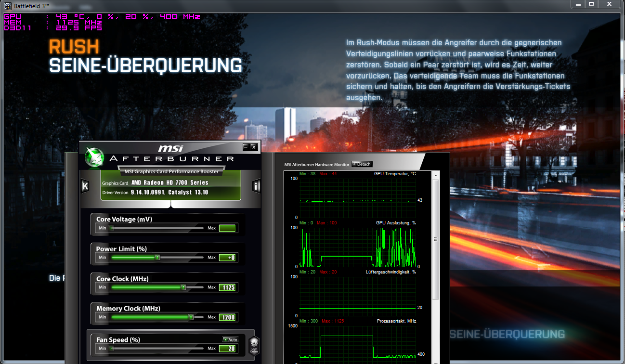This screenshot has height=364, width=625.
Task: Click the Fan Speed value field 20
Action: 227,348
